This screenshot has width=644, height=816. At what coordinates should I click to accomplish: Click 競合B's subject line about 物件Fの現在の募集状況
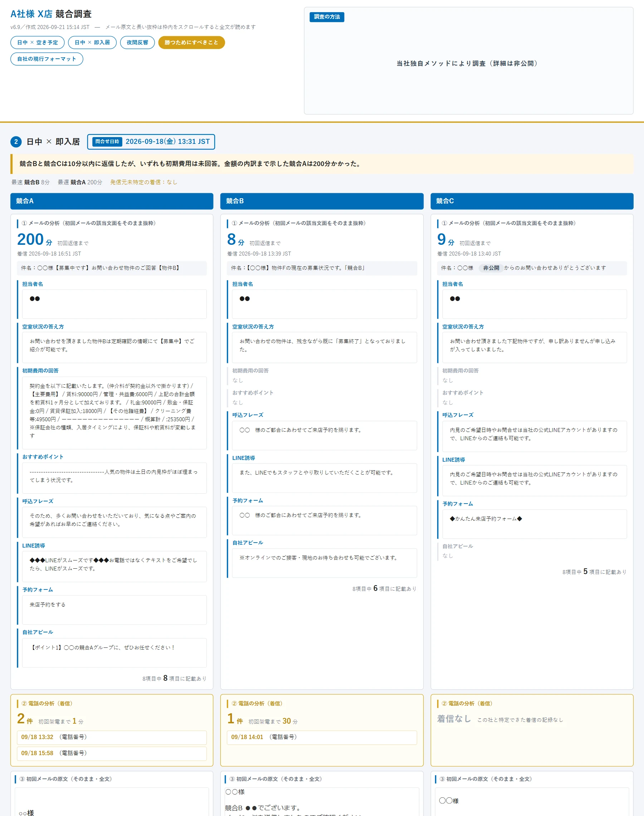tap(322, 268)
